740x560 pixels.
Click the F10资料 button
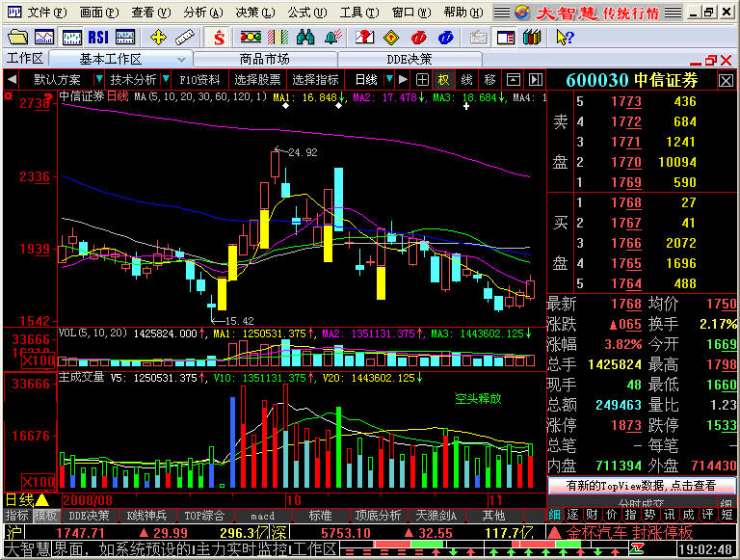[x=199, y=79]
